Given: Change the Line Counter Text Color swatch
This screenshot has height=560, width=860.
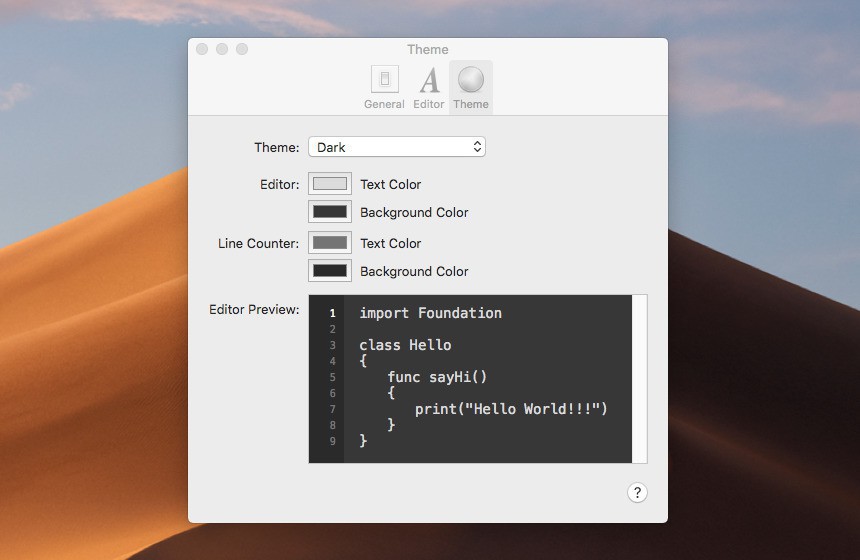Looking at the screenshot, I should [x=330, y=243].
